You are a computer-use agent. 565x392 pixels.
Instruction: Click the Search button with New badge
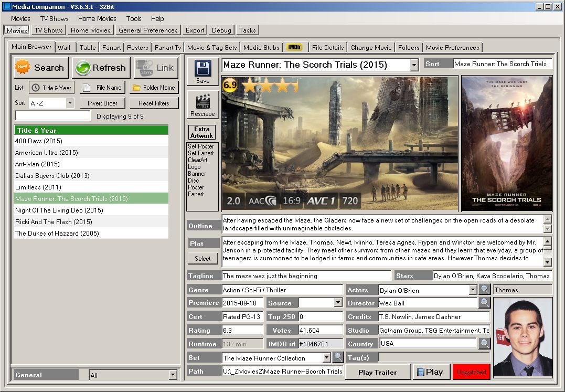click(x=41, y=68)
